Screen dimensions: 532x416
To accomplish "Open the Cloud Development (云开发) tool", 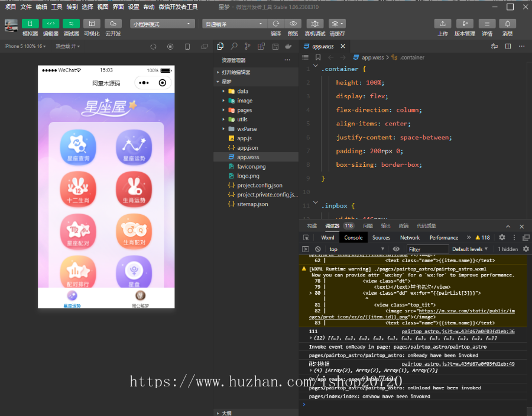I will [113, 24].
